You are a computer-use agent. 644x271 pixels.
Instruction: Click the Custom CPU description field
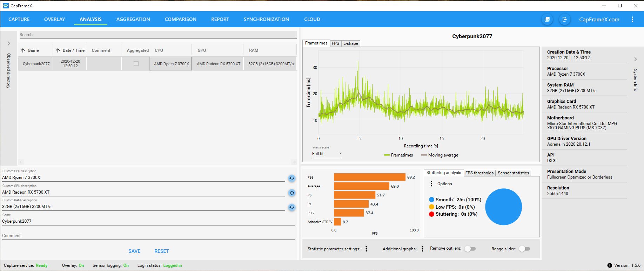pyautogui.click(x=143, y=178)
